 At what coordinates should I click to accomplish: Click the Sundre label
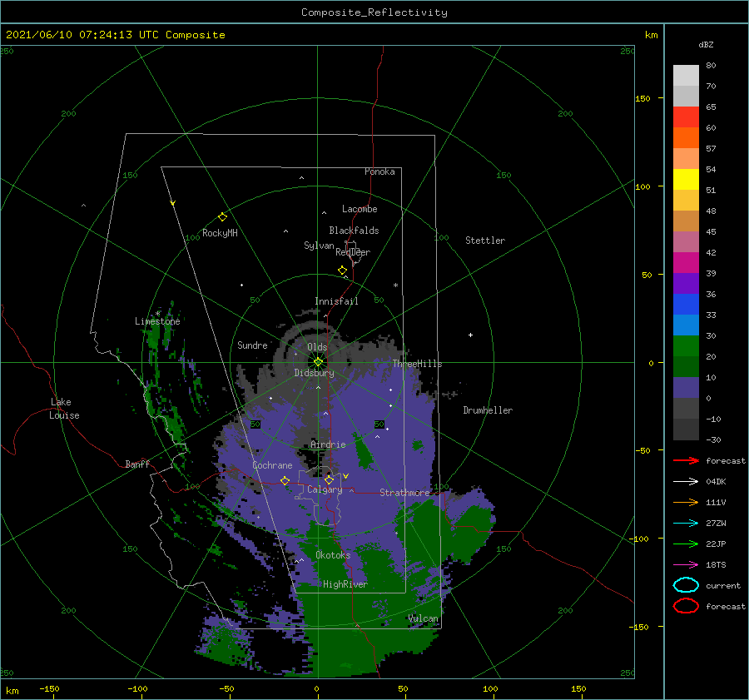[x=252, y=345]
